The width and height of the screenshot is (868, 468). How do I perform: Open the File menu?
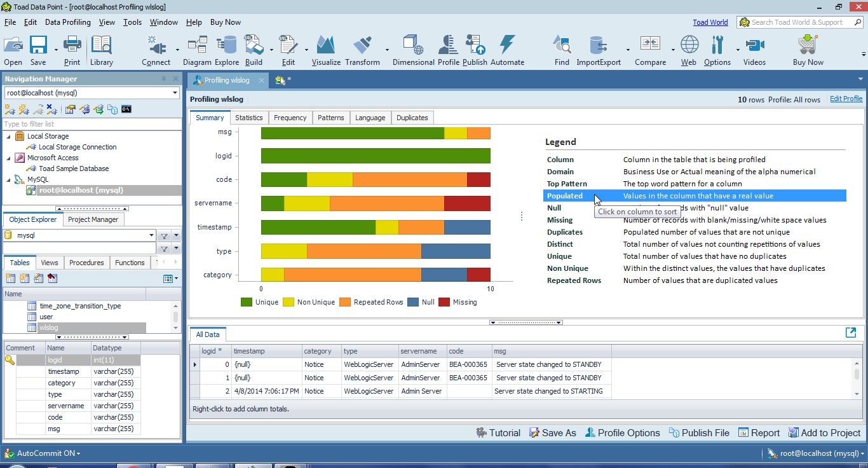[x=10, y=22]
